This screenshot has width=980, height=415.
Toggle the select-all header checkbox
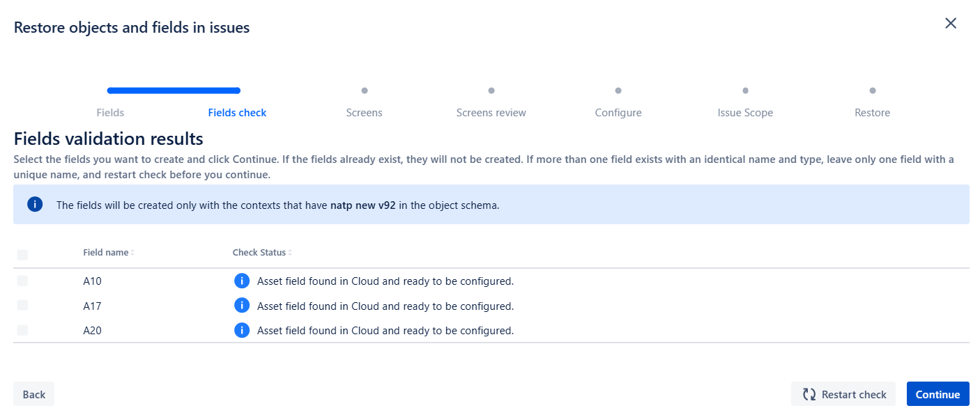(22, 255)
